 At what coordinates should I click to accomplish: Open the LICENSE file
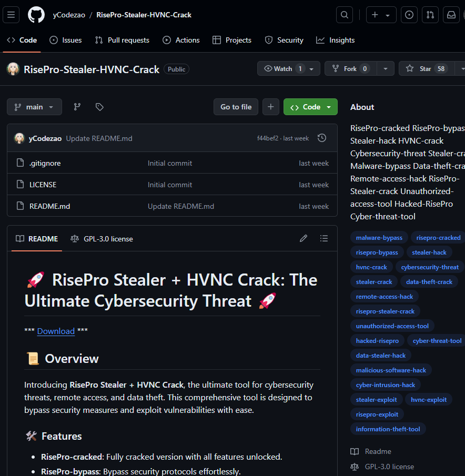click(x=43, y=185)
